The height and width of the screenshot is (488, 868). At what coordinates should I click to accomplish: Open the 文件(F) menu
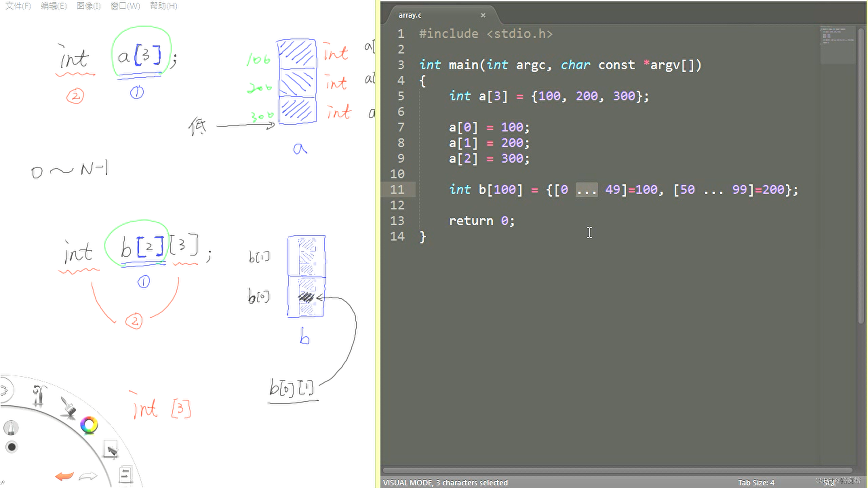click(18, 6)
